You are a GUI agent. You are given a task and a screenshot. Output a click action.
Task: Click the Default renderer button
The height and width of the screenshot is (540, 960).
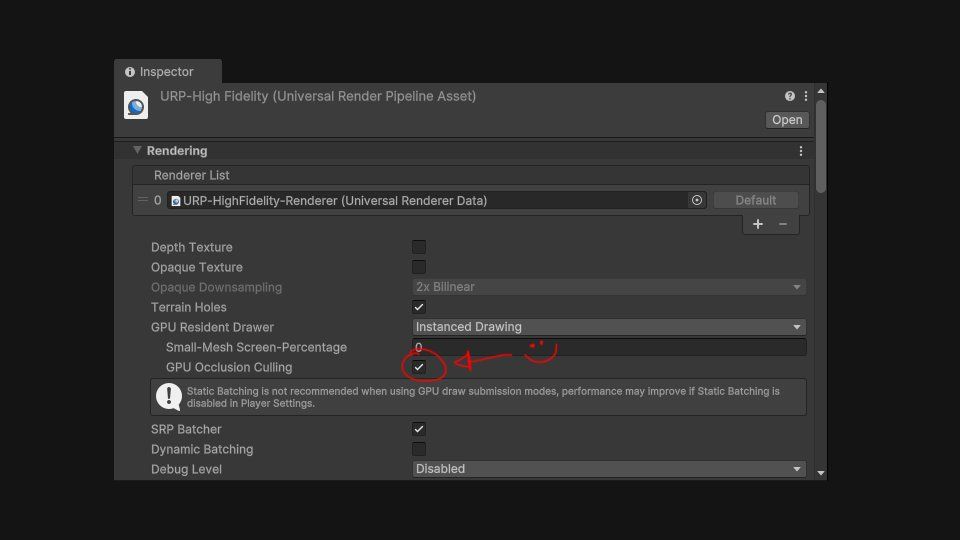[x=756, y=200]
